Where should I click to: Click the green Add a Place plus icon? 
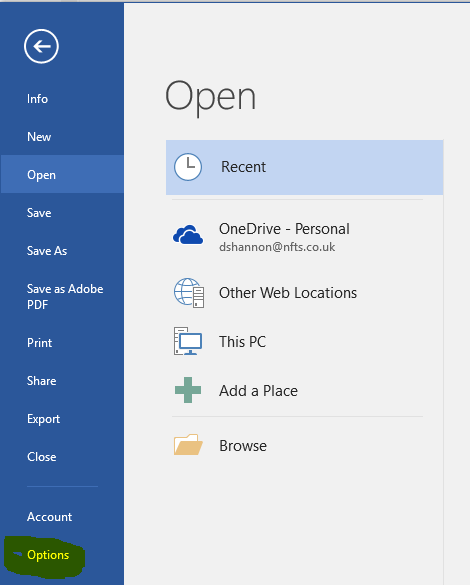[188, 390]
